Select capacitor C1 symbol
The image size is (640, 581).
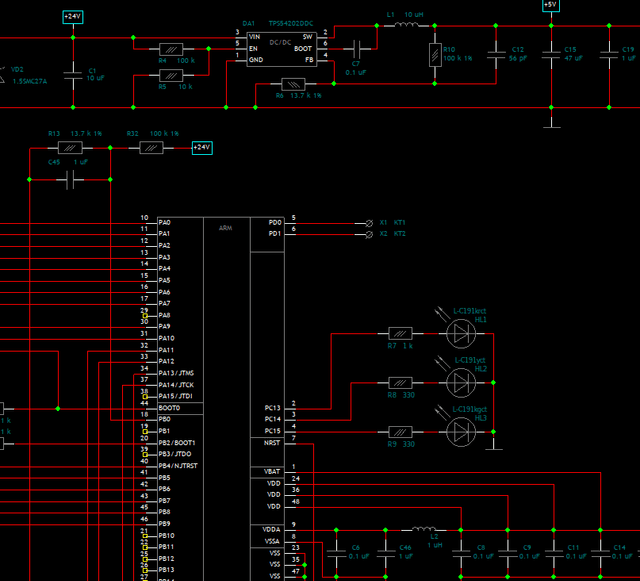click(x=71, y=72)
